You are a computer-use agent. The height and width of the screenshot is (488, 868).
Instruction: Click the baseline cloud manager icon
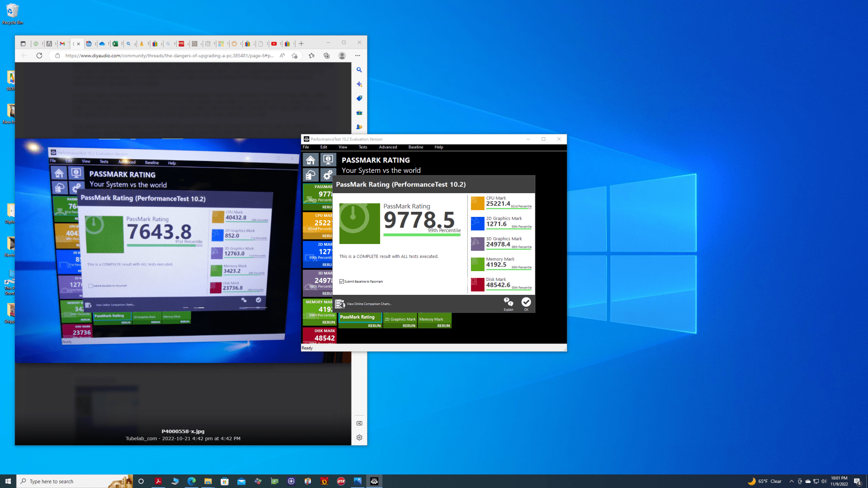(x=311, y=175)
